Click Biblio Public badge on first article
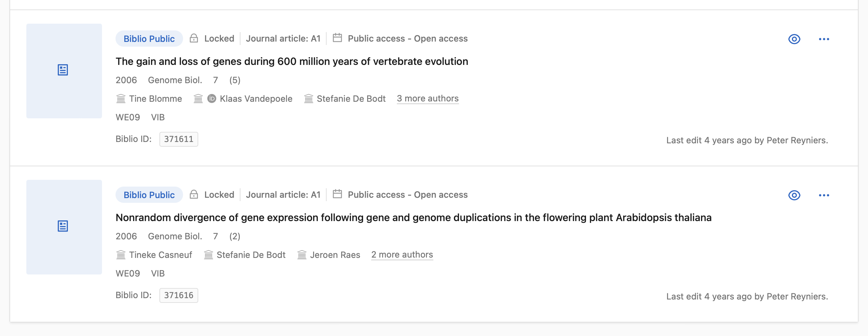Viewport: 868px width, 336px height. (x=149, y=39)
